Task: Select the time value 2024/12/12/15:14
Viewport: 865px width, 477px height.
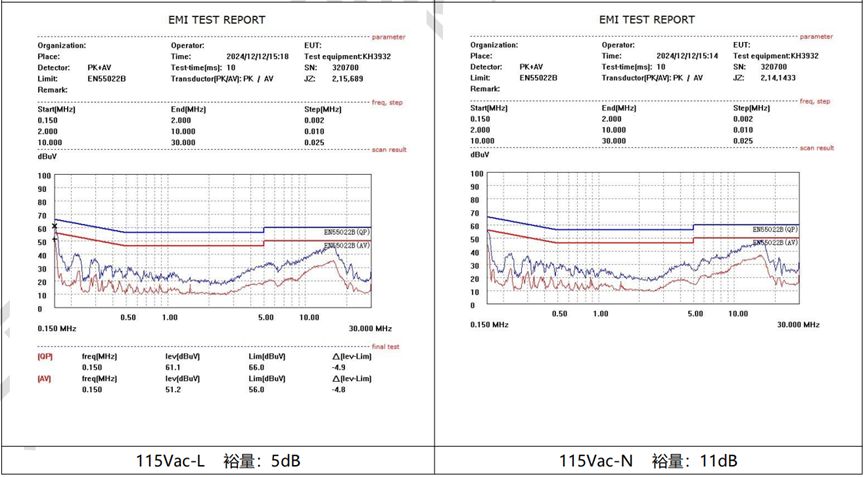Action: tap(689, 56)
